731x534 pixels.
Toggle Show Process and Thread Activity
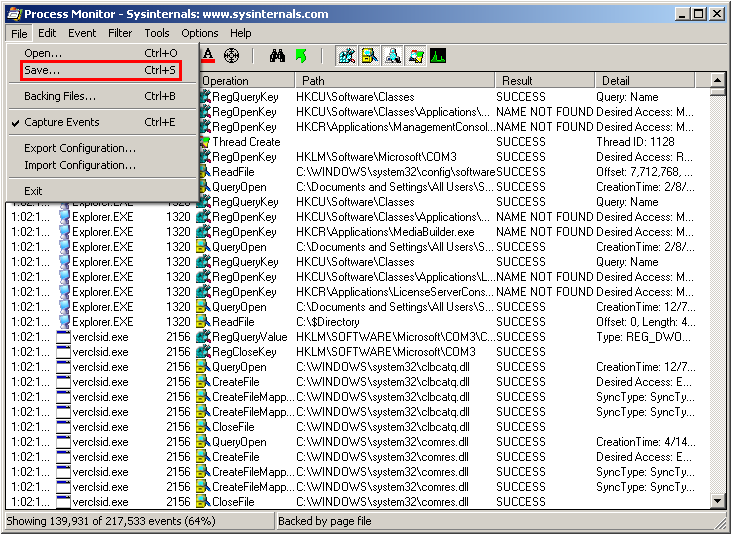[416, 56]
